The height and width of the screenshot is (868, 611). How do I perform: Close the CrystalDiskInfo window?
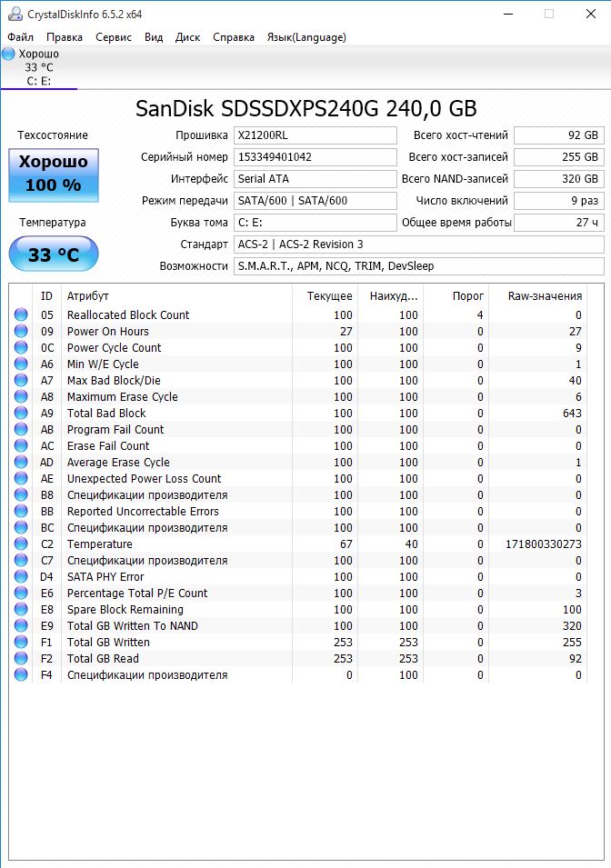click(591, 14)
